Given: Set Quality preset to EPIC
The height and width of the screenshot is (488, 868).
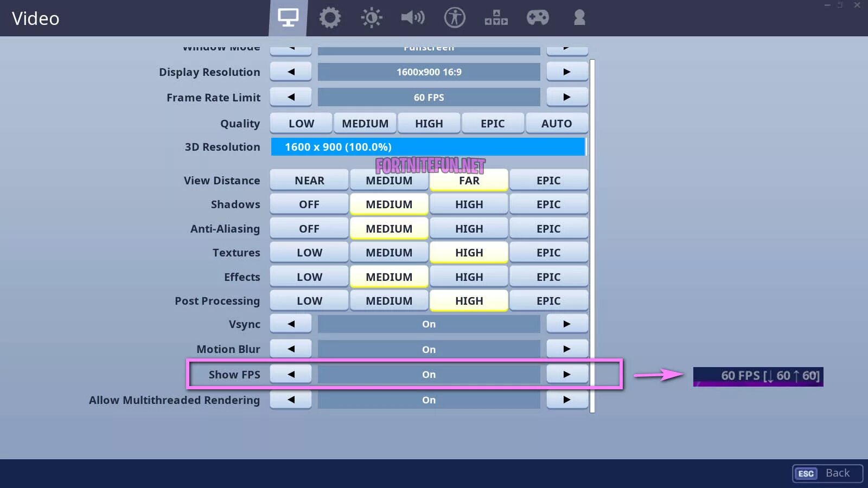Looking at the screenshot, I should pyautogui.click(x=493, y=123).
